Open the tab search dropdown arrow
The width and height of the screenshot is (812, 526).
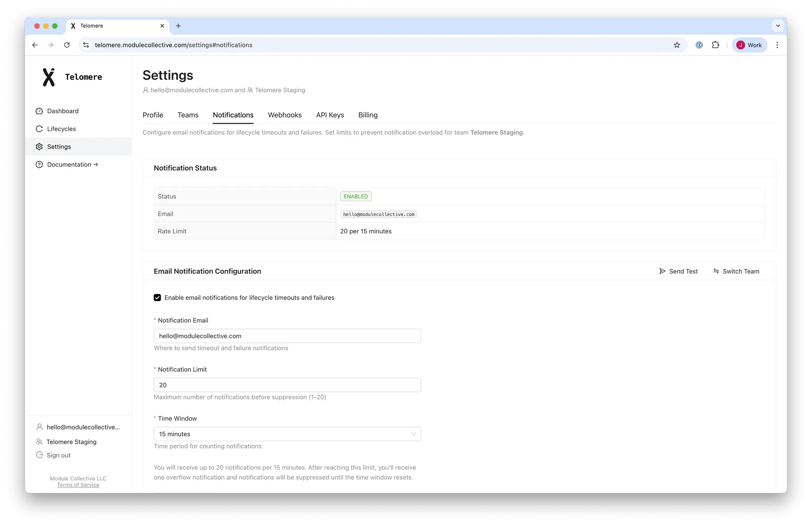click(x=778, y=26)
